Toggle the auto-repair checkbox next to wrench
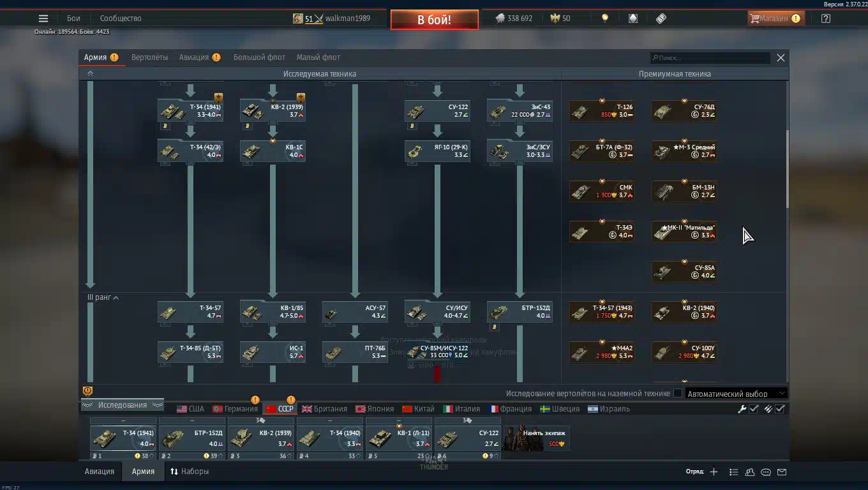 (x=754, y=409)
